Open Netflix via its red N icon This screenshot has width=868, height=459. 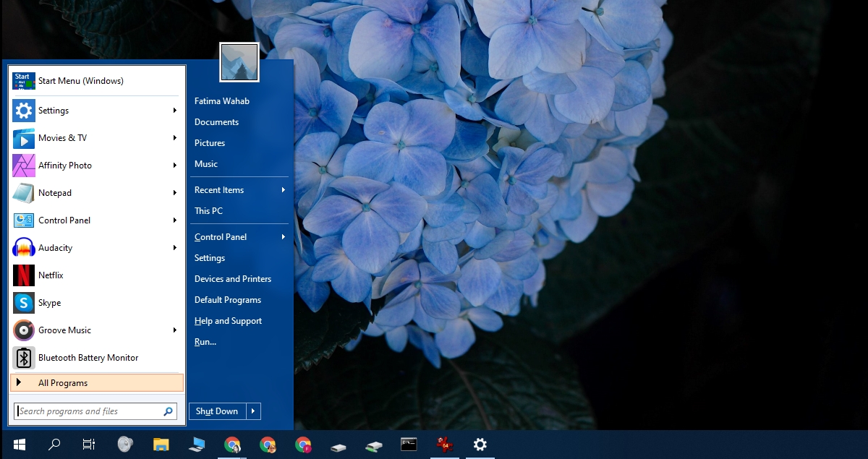click(24, 275)
